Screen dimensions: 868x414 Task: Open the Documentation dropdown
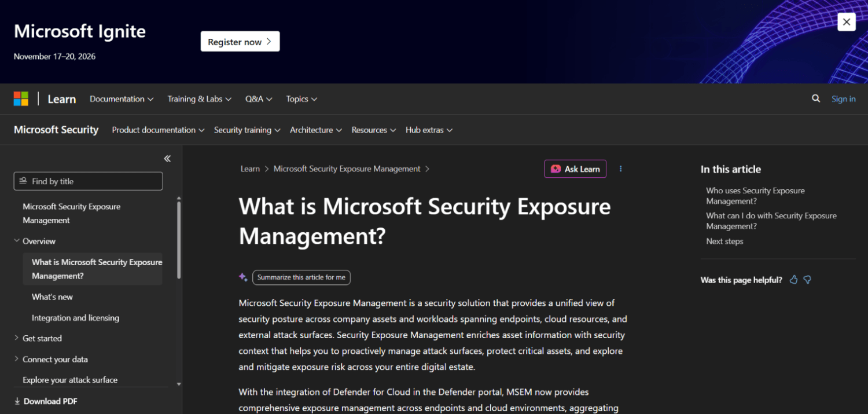click(122, 99)
